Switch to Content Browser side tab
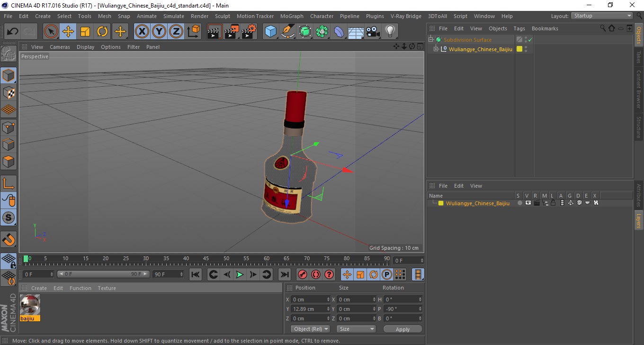This screenshot has width=644, height=345. click(x=639, y=89)
